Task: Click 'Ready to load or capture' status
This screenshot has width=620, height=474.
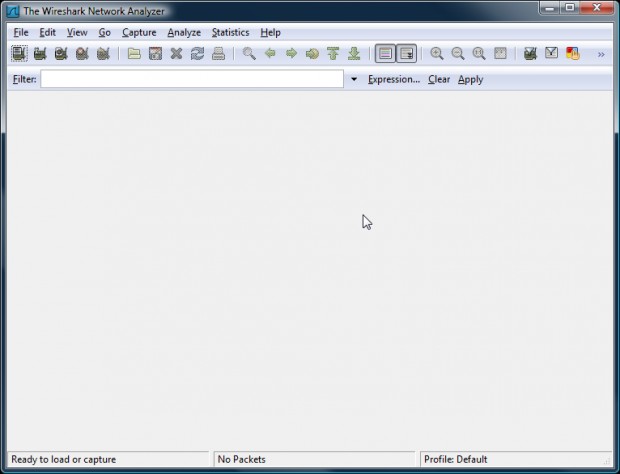Action: coord(64,459)
